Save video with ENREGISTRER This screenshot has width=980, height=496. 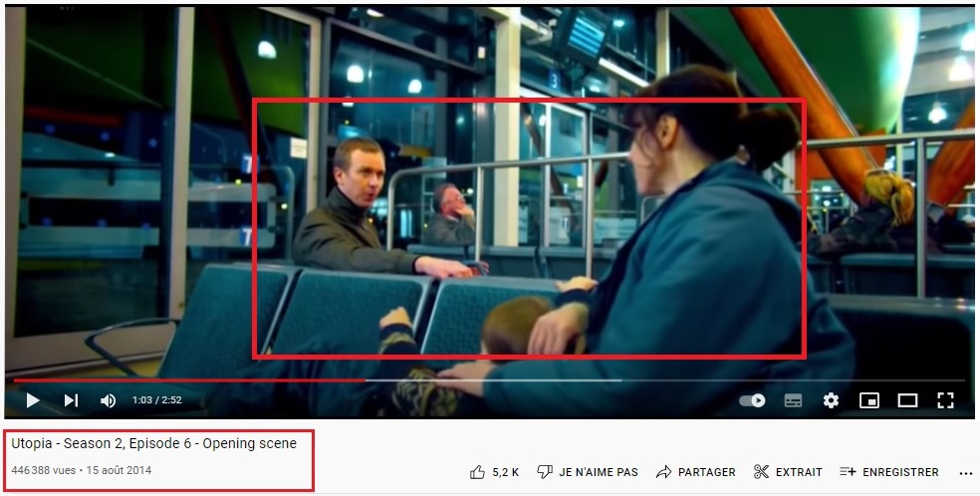[888, 472]
